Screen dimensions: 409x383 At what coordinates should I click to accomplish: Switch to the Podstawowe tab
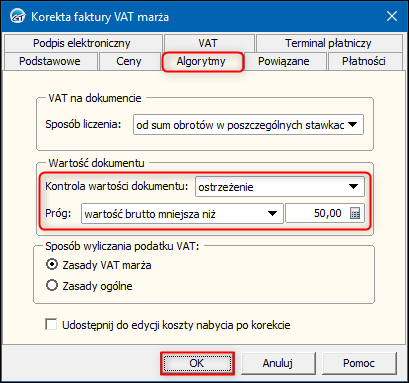coord(50,61)
